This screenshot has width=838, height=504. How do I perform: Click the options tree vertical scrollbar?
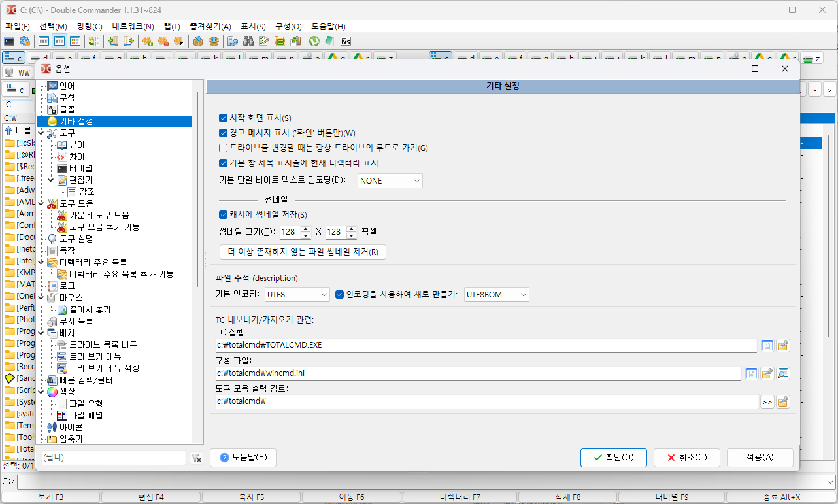pos(197,190)
